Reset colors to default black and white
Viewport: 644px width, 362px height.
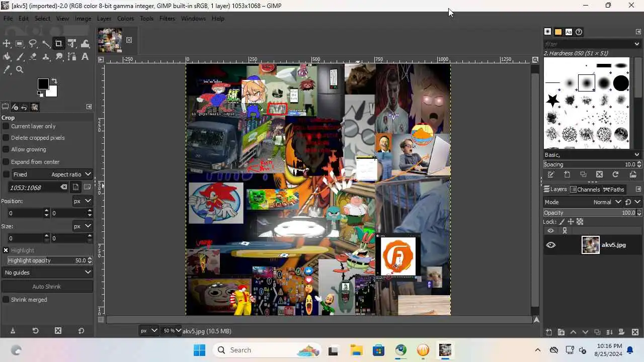click(x=40, y=94)
